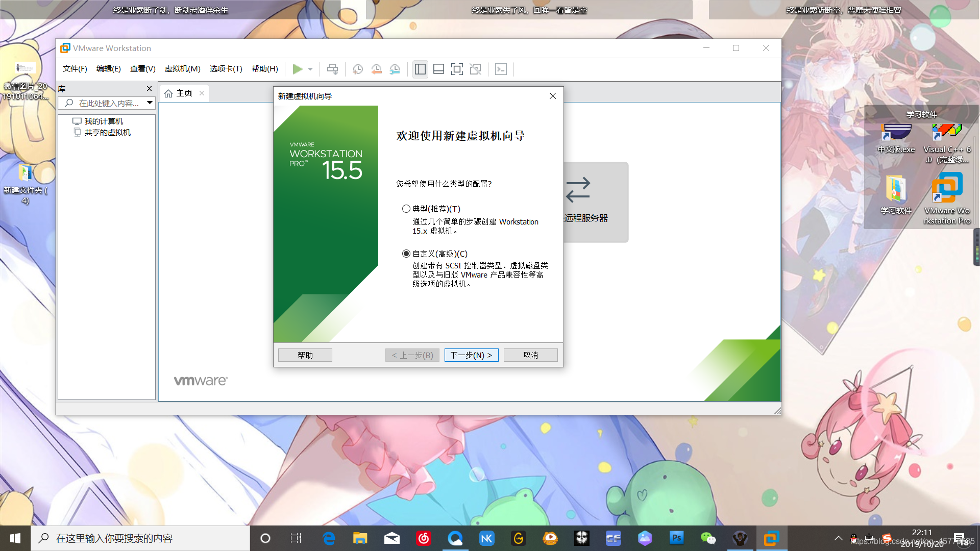980x551 pixels.
Task: Open the Mail app from taskbar
Action: click(392, 538)
